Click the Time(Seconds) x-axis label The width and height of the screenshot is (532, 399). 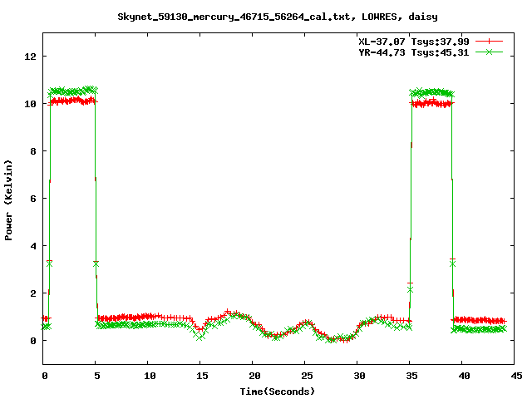pyautogui.click(x=278, y=392)
